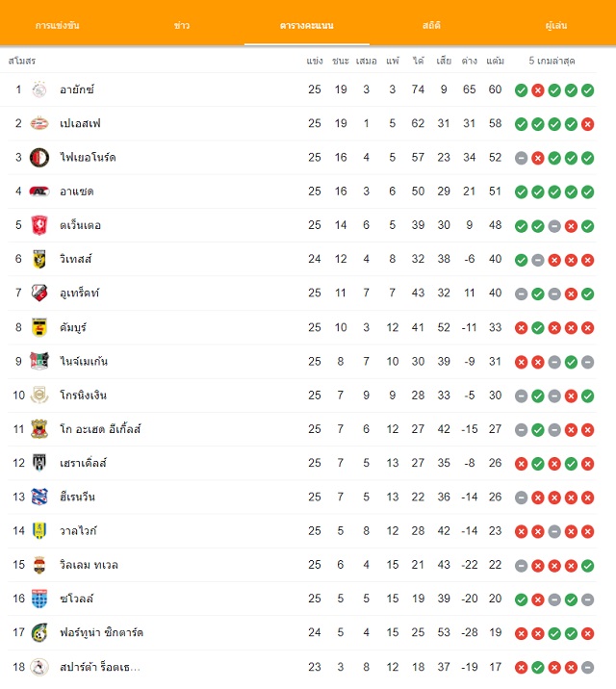The width and height of the screenshot is (616, 689).
Task: Switch to the ผู้เล่น tab
Action: point(555,25)
